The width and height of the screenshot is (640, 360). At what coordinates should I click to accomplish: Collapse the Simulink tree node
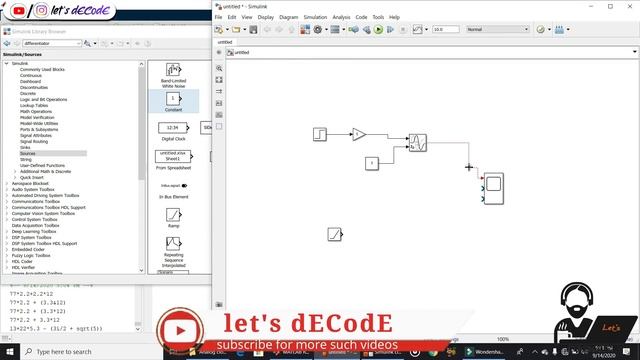click(6, 64)
